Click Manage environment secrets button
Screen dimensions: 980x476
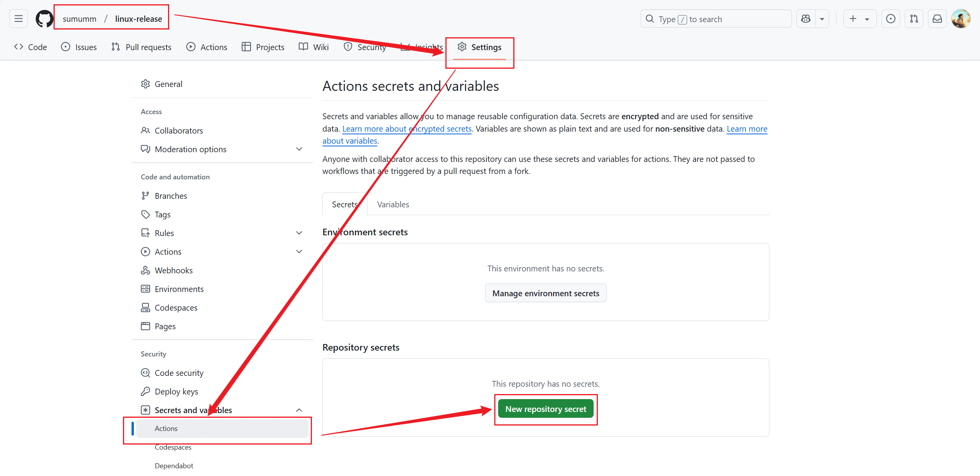point(545,293)
